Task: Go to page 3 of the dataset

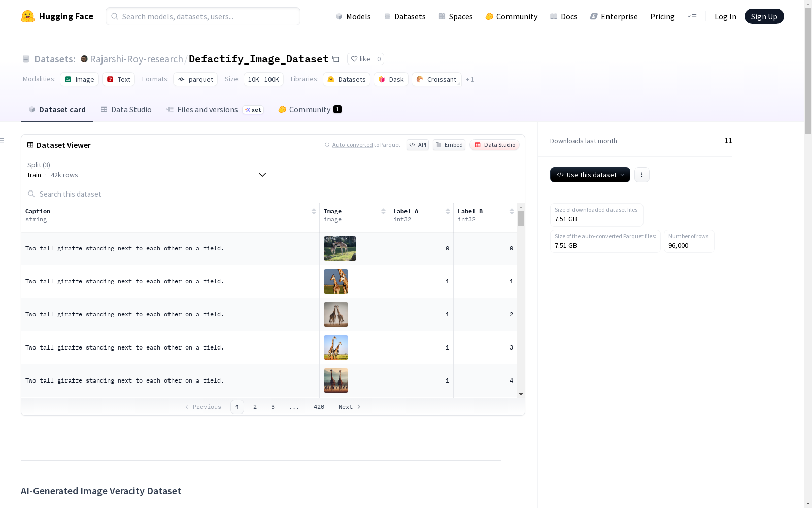Action: point(273,407)
